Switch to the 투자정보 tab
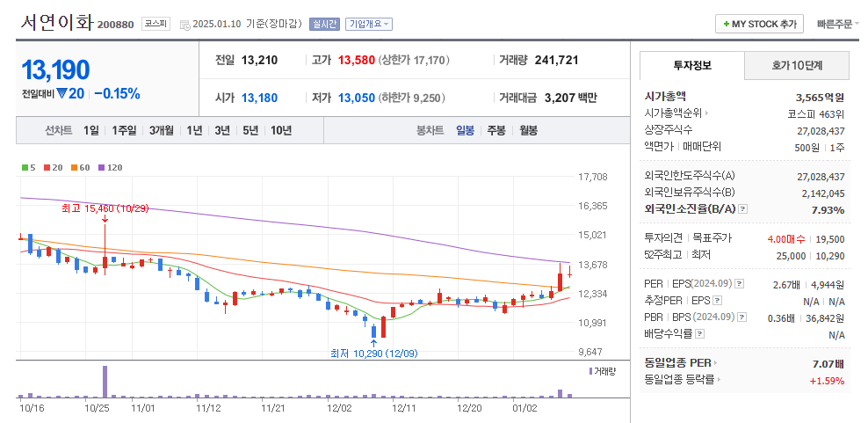The image size is (868, 423). tap(692, 65)
